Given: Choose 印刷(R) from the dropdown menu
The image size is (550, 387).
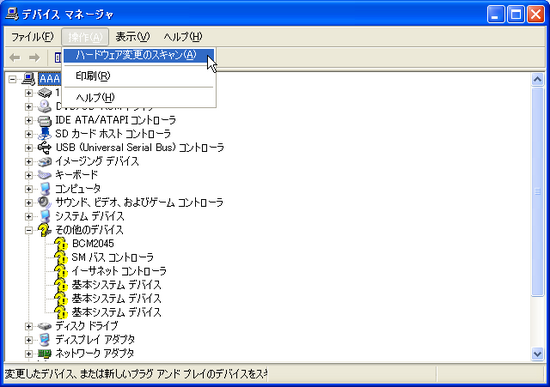Looking at the screenshot, I should click(139, 76).
